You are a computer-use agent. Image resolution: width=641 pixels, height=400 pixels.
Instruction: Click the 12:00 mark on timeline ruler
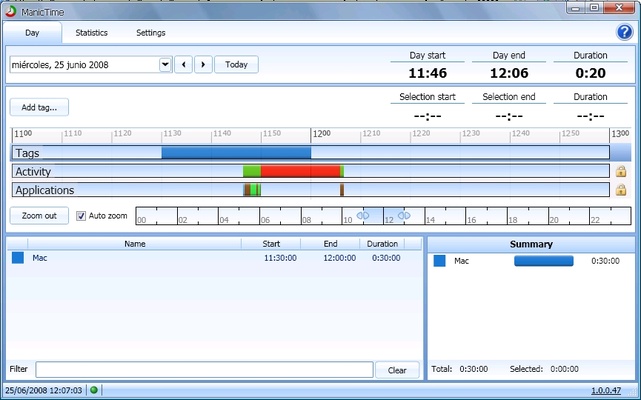point(321,134)
